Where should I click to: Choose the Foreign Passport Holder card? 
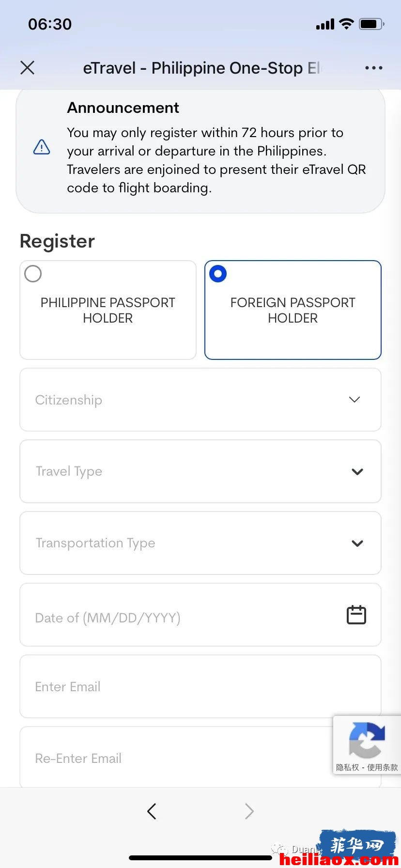(293, 310)
